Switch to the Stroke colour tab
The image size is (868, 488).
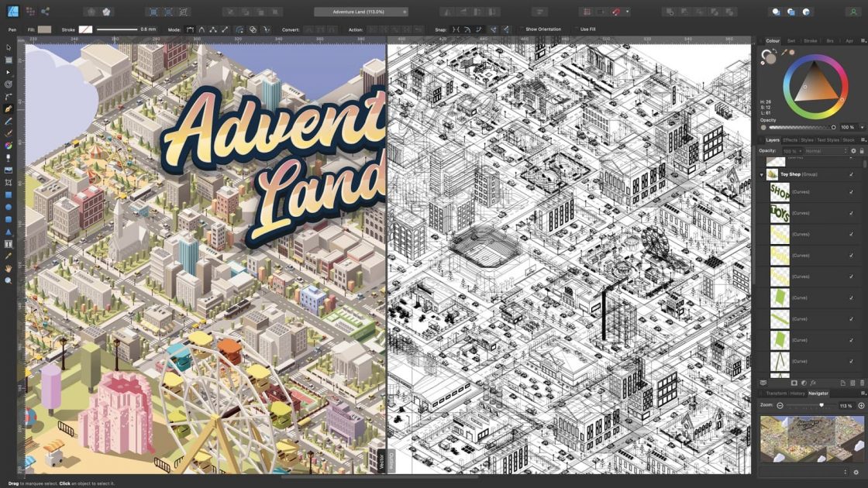tap(811, 40)
